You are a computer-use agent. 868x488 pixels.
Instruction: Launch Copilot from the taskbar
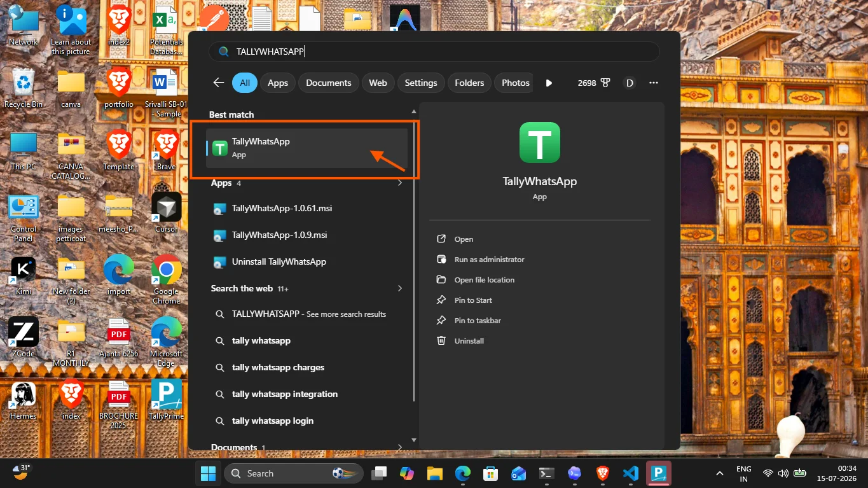(x=407, y=473)
